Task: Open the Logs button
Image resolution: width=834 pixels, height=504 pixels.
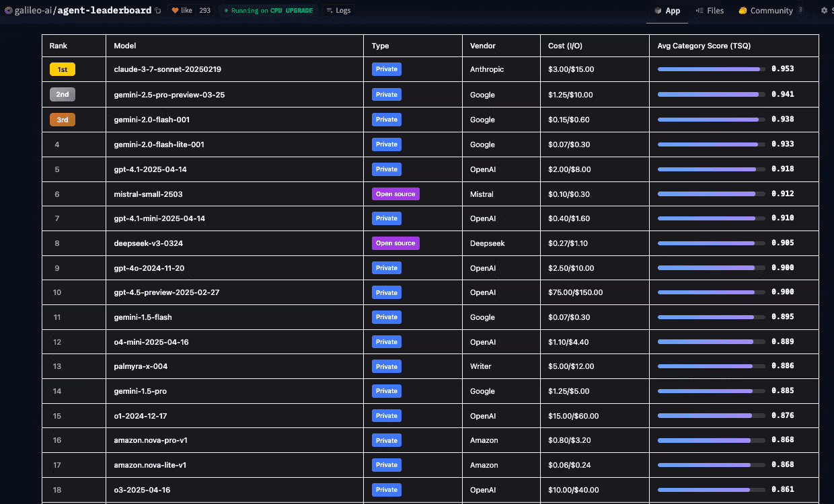Action: tap(338, 11)
